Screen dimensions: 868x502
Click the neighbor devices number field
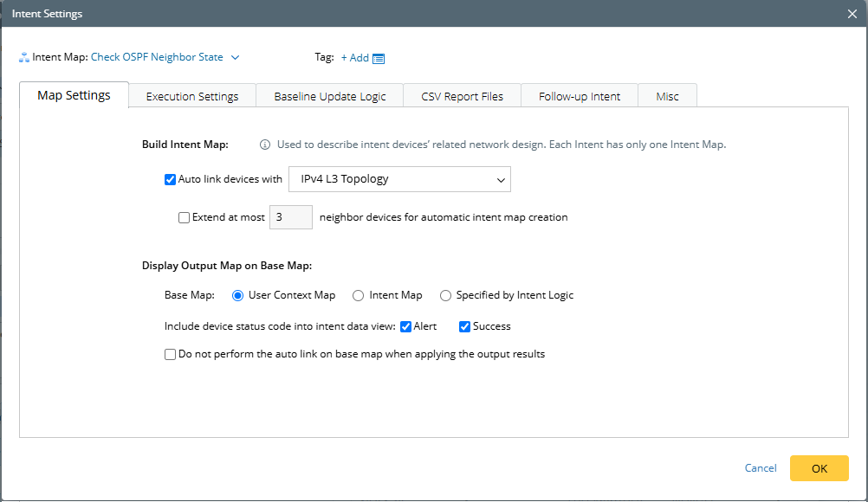tap(291, 218)
